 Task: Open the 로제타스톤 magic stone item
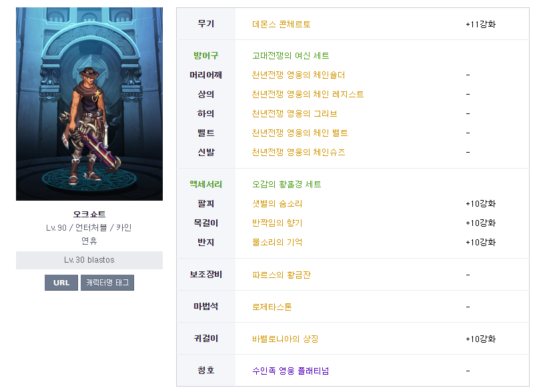(x=272, y=307)
